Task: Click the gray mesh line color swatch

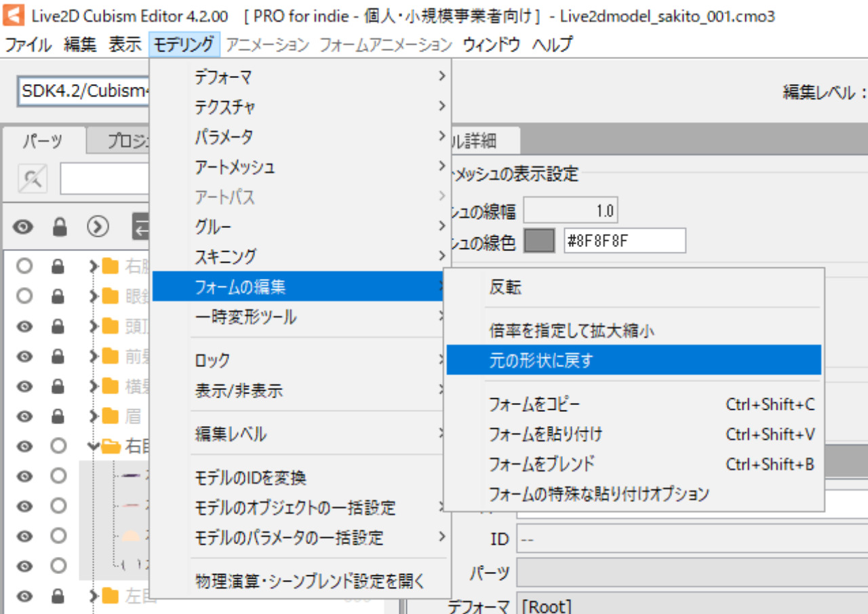Action: (x=540, y=241)
